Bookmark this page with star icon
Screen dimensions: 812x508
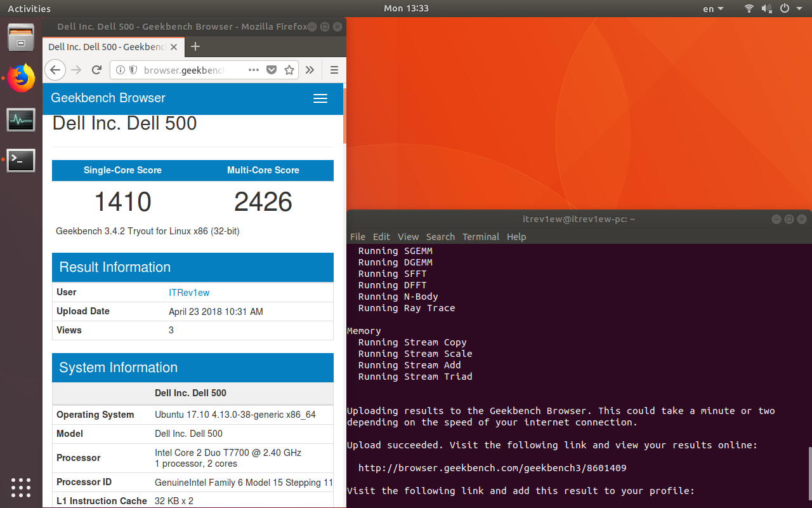point(289,70)
